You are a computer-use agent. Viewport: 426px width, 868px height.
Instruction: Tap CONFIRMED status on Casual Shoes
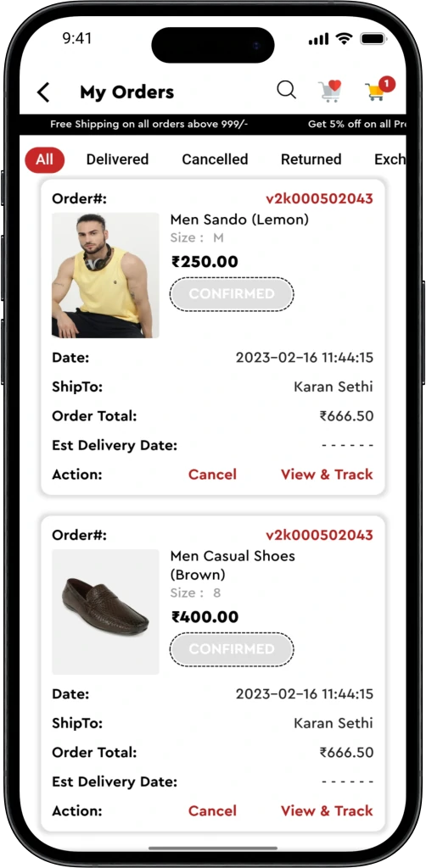coord(232,649)
